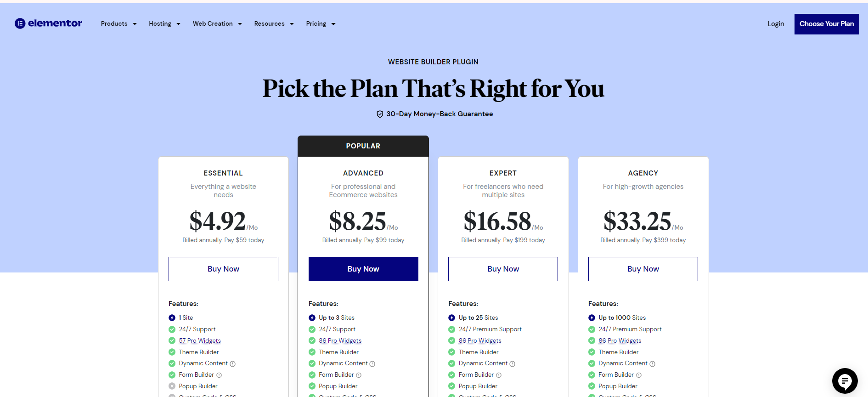Open the Pricing menu
This screenshot has width=868, height=397.
tap(321, 24)
